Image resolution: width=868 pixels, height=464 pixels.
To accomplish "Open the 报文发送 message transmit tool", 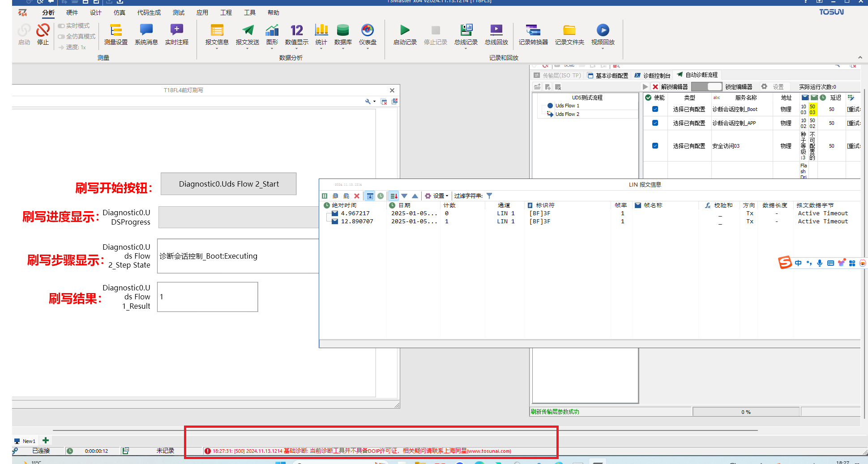I will coord(248,34).
